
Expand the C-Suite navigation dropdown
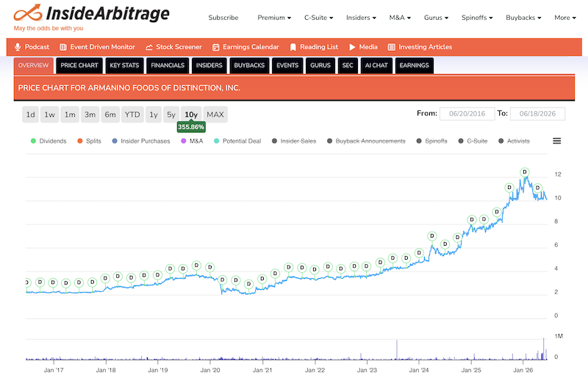318,18
